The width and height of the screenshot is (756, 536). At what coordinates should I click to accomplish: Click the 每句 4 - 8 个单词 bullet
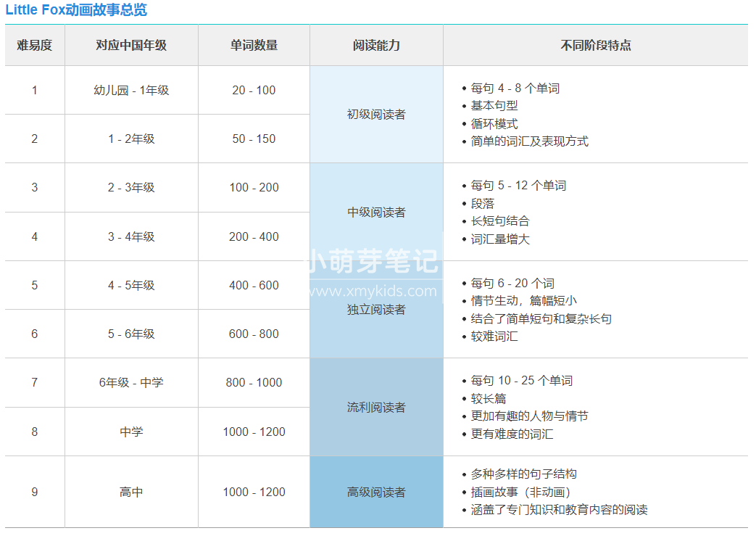click(515, 88)
